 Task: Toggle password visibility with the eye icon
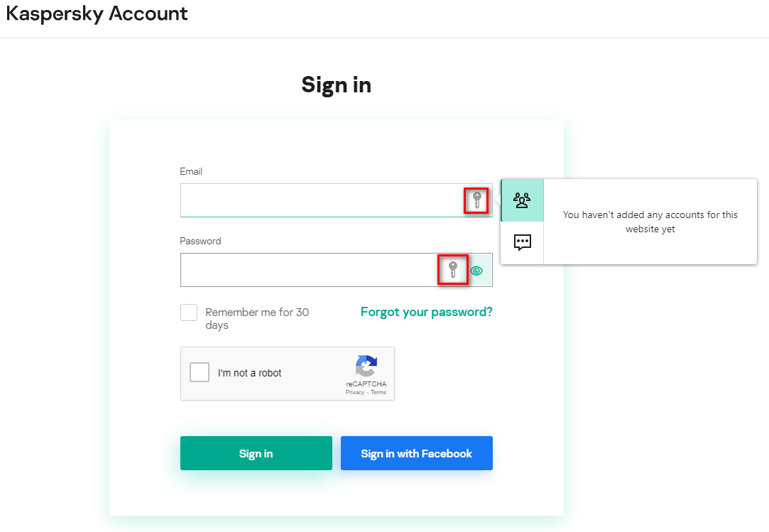tap(476, 271)
